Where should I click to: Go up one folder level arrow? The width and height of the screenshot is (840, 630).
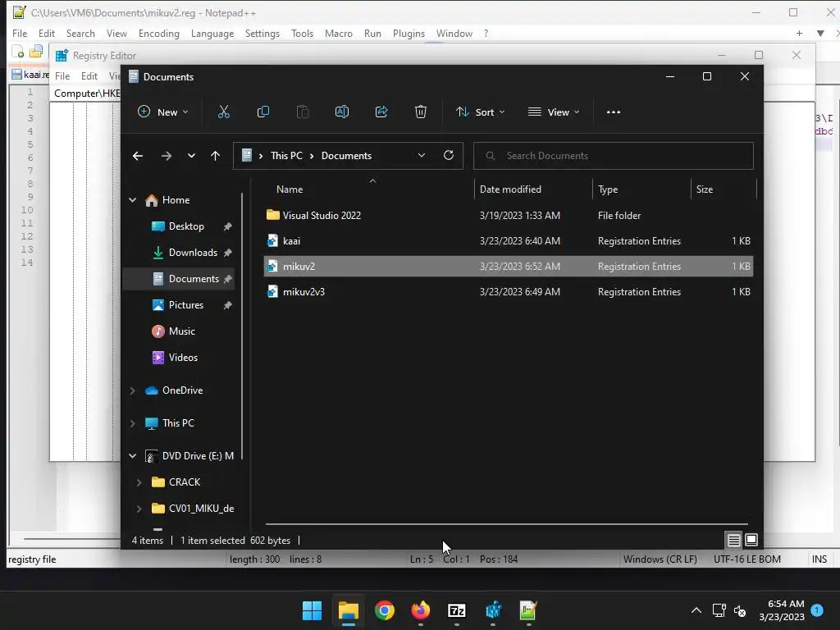[216, 156]
